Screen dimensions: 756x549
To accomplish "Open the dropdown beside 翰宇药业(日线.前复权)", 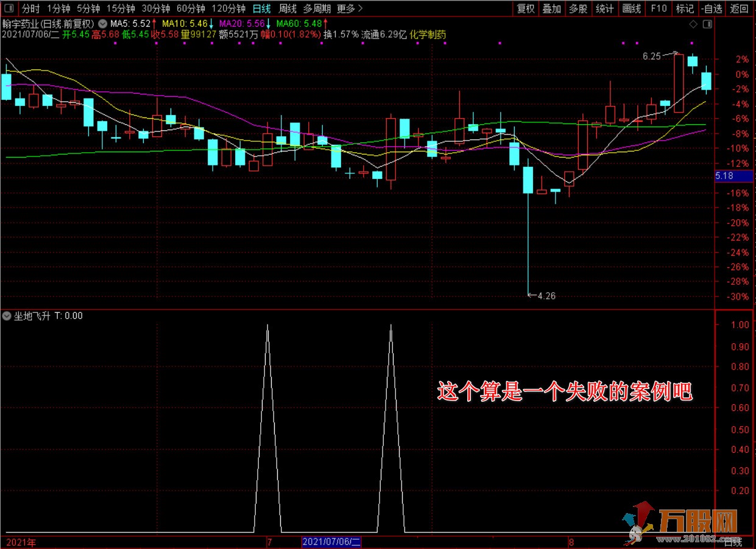I will tap(102, 24).
